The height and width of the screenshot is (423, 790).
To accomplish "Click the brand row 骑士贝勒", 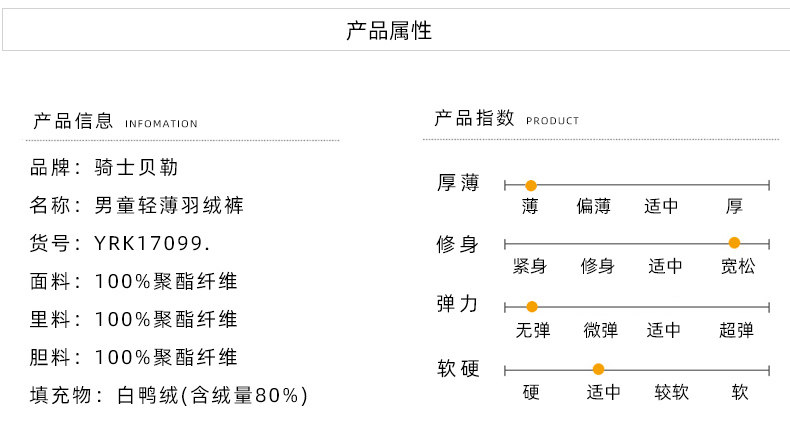I will point(104,168).
